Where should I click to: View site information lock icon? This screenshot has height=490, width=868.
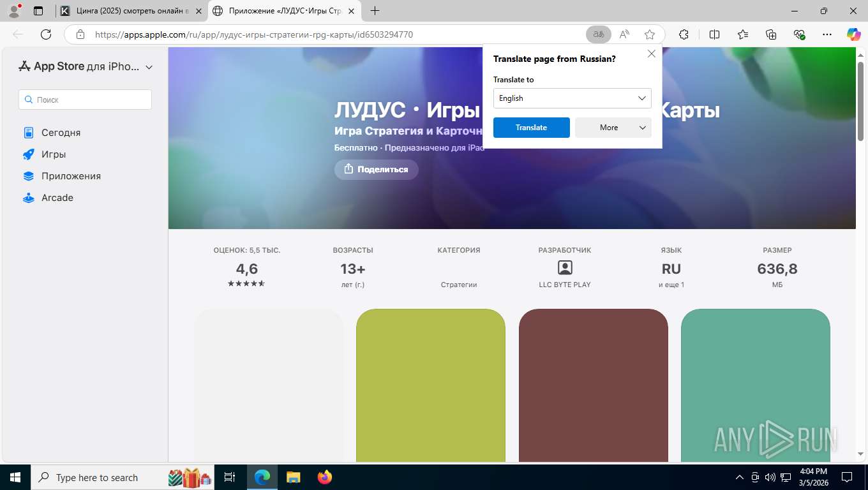[x=80, y=34]
